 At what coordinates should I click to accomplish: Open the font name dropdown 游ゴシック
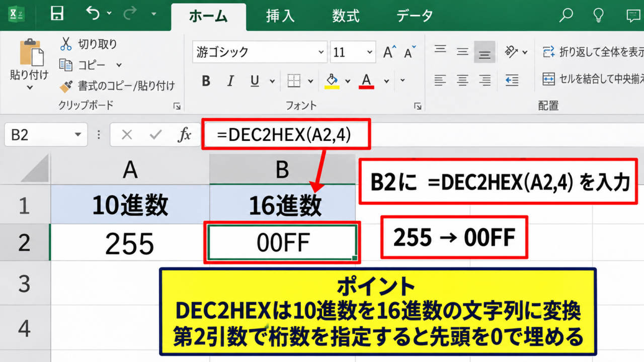pos(322,52)
